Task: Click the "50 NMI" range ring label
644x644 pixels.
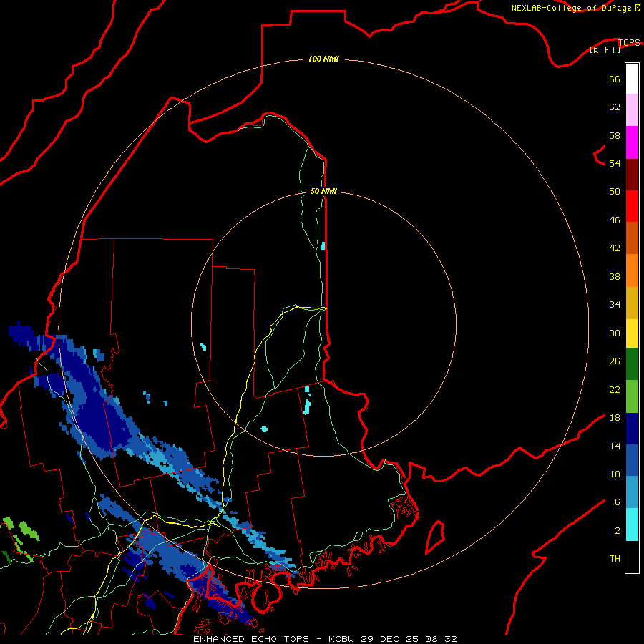Action: click(x=323, y=191)
